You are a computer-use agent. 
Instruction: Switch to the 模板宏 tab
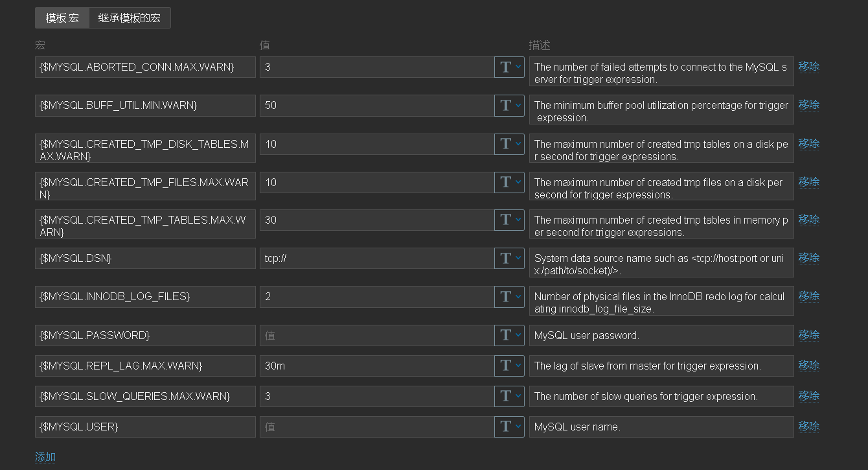(62, 18)
